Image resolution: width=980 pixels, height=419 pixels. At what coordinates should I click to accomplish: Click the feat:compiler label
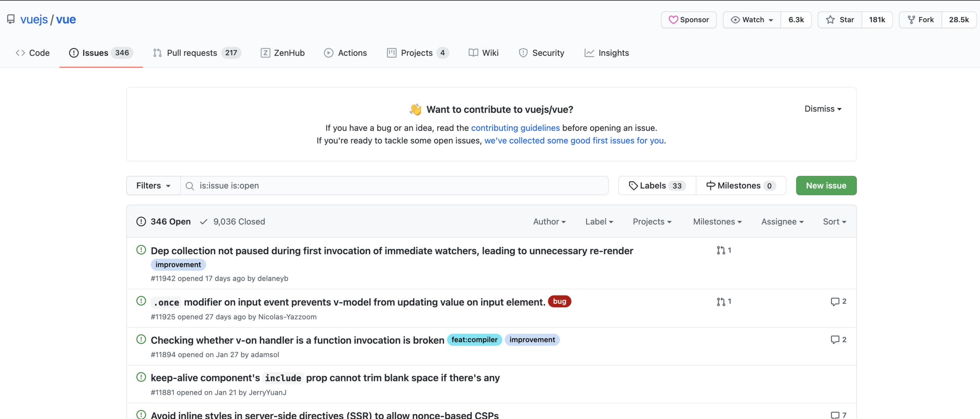tap(474, 340)
